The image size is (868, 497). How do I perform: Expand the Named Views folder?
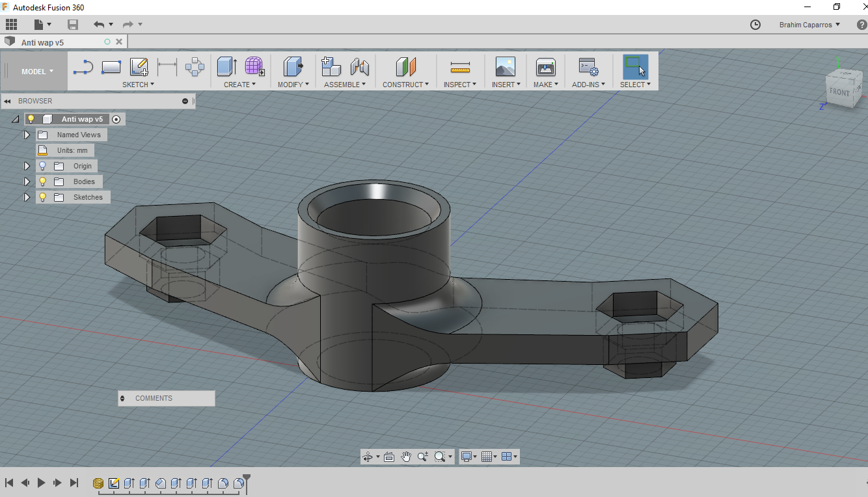pyautogui.click(x=27, y=135)
